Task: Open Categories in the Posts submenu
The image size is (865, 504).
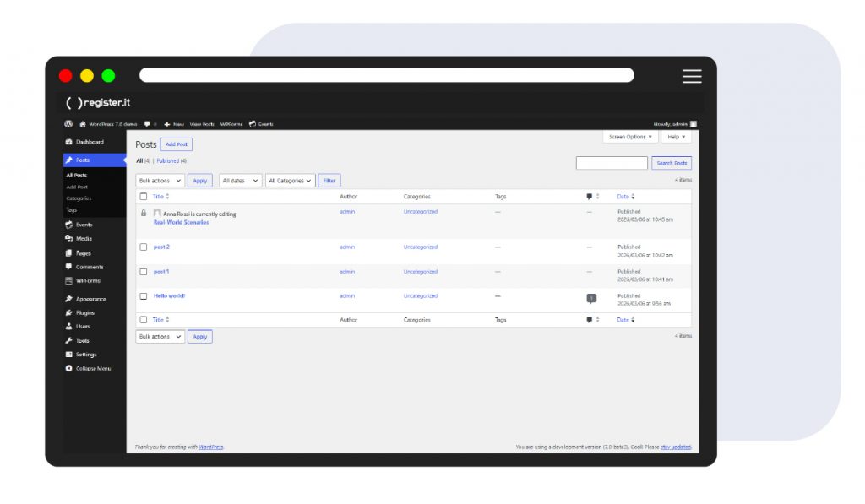Action: pyautogui.click(x=79, y=198)
